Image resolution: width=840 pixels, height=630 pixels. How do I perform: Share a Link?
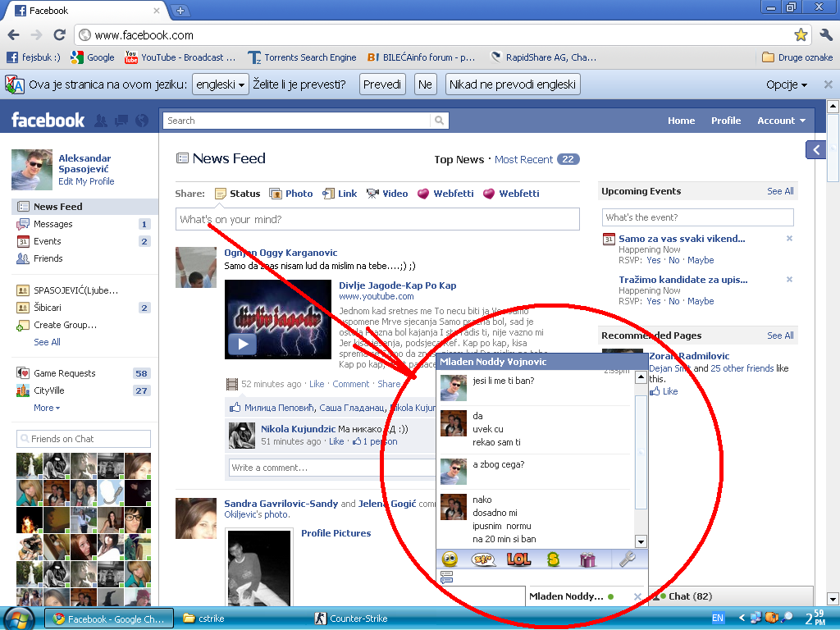(340, 194)
